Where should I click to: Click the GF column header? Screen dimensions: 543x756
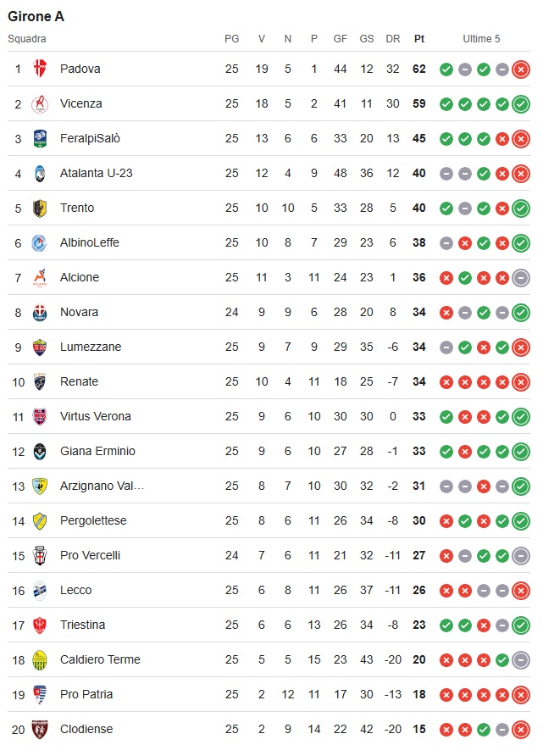[x=341, y=39]
